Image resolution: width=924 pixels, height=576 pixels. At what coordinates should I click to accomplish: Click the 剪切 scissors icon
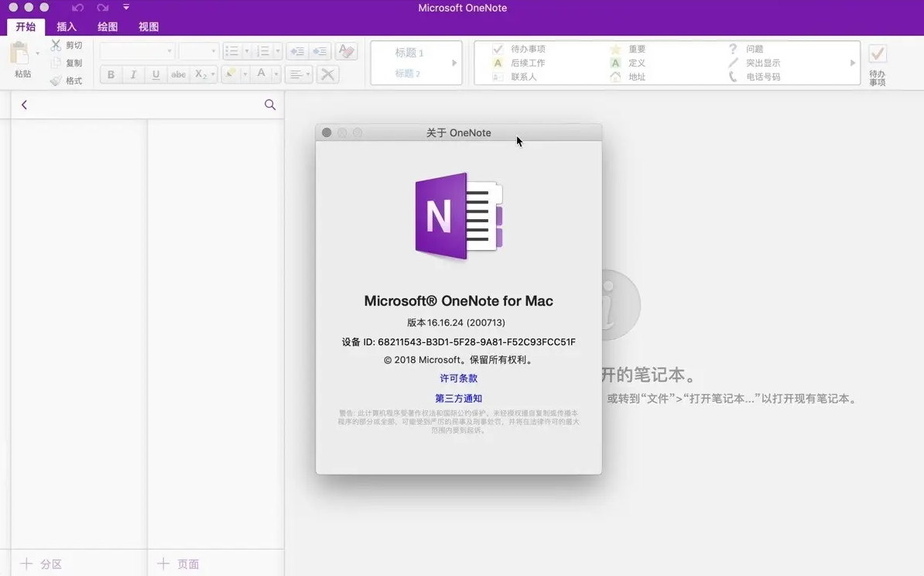click(56, 45)
